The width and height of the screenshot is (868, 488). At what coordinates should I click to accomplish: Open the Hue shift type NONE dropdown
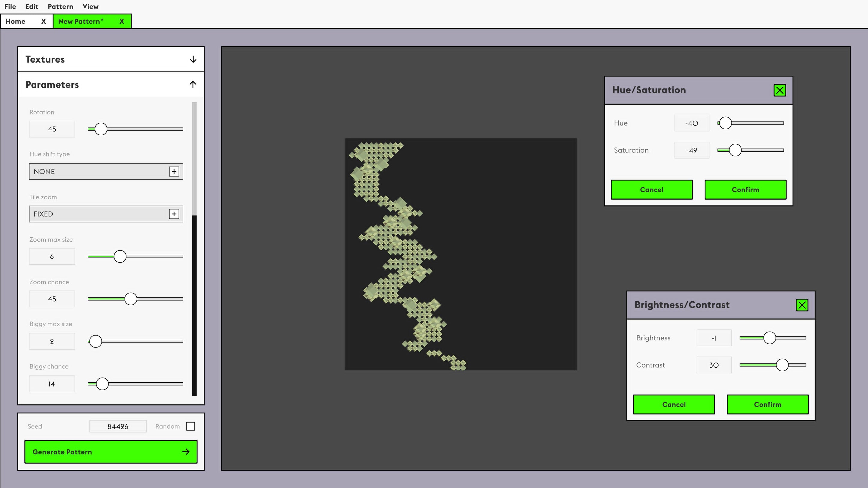coord(98,171)
